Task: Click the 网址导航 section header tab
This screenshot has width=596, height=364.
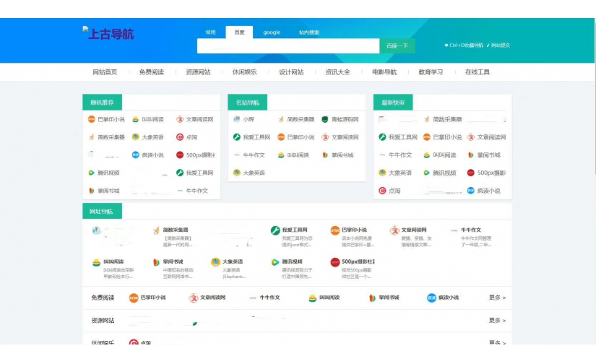Action: [x=101, y=212]
